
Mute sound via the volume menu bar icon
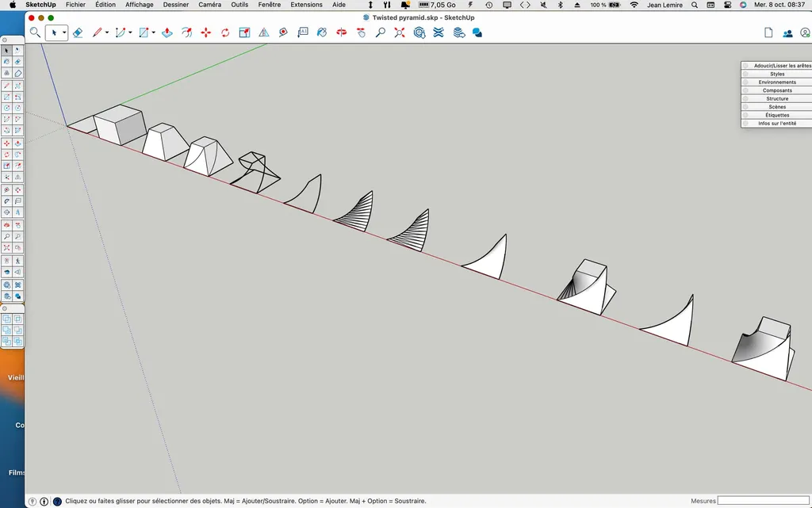542,5
